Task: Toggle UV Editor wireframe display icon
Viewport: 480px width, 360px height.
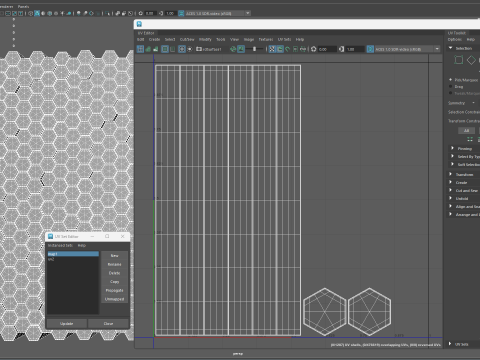Action: coord(140,49)
